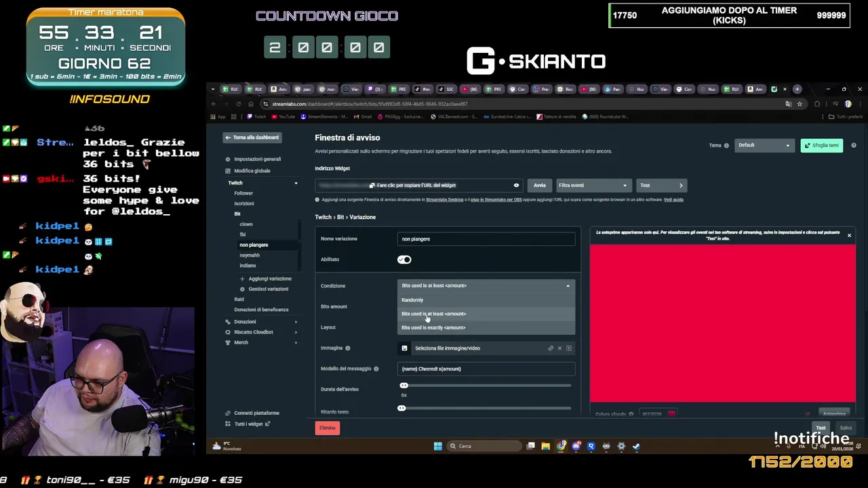Open Steam from the taskbar
The image size is (868, 488).
(x=636, y=446)
